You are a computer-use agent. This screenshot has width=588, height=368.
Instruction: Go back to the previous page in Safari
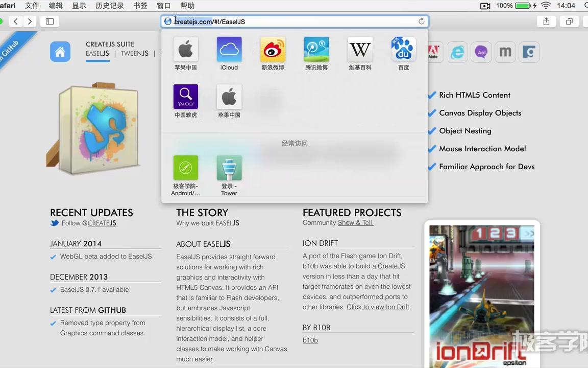click(x=15, y=21)
